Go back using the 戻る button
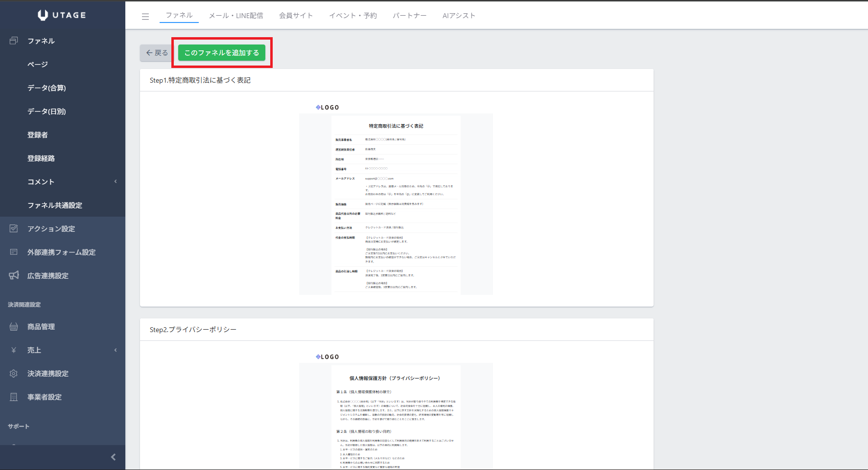This screenshot has width=868, height=470. [x=157, y=53]
